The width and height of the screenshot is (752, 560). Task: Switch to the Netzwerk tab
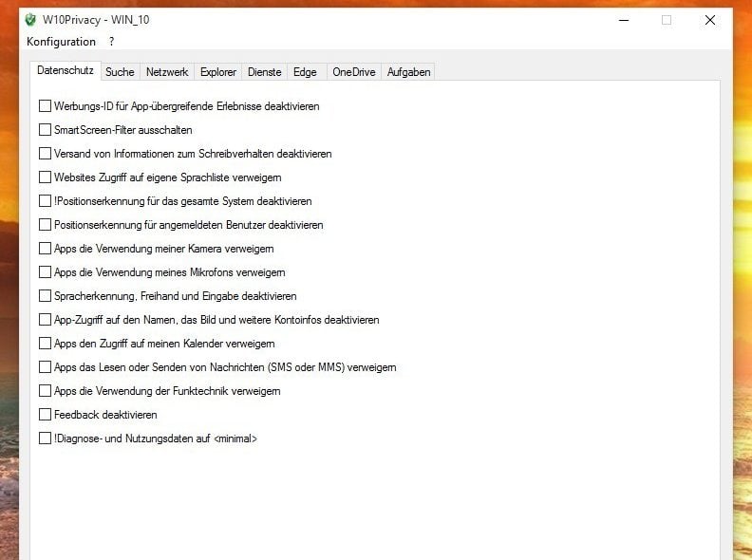(167, 72)
